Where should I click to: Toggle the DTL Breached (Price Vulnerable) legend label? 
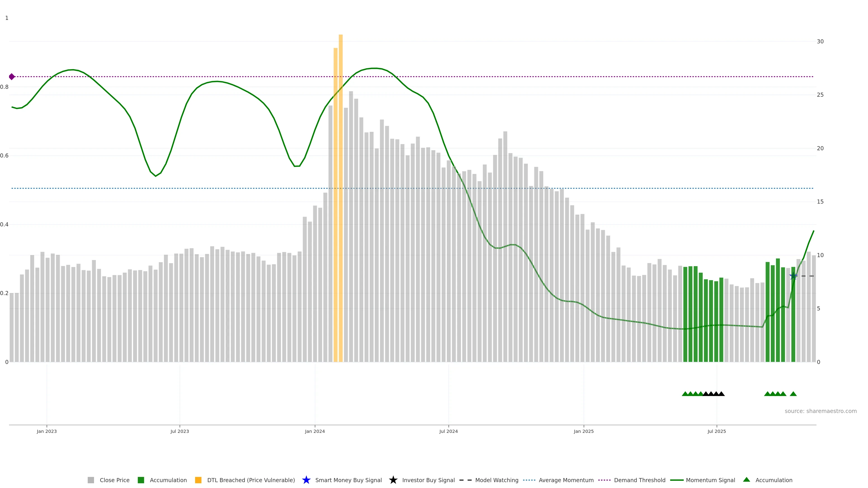click(x=251, y=480)
